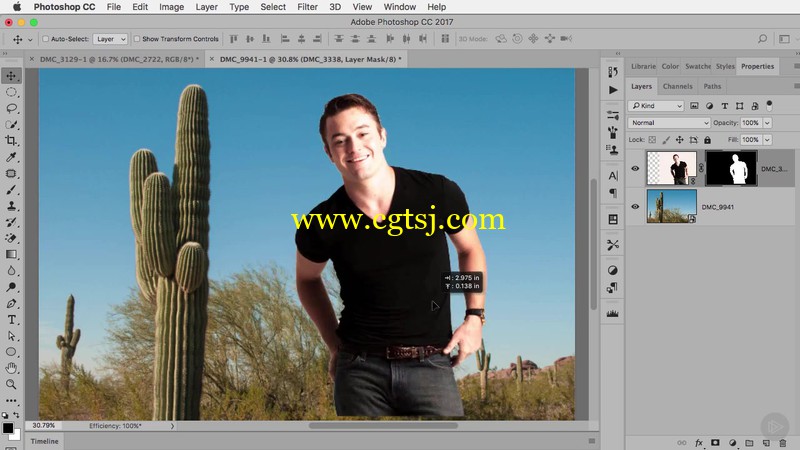Toggle layer filtering switch on or off
This screenshot has width=800, height=450.
tap(769, 106)
